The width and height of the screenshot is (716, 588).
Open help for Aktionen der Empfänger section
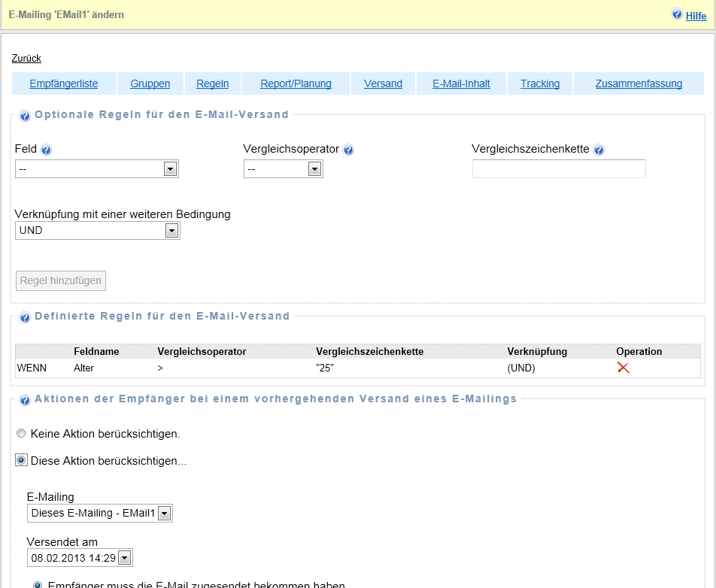tap(25, 399)
